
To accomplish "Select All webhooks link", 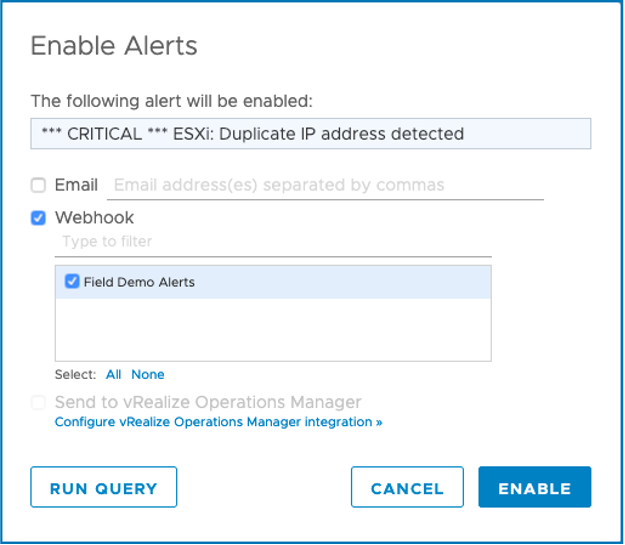I will 113,375.
